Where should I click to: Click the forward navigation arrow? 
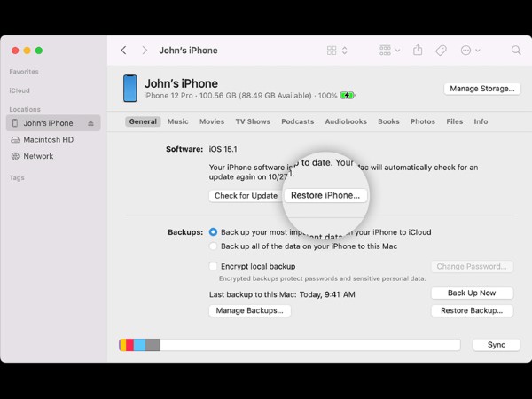(x=145, y=51)
